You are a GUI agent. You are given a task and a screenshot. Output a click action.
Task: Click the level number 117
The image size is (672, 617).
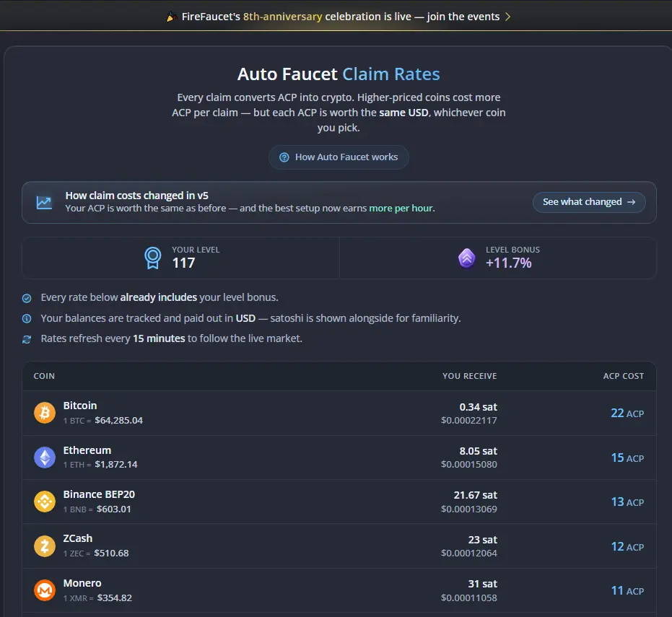183,263
